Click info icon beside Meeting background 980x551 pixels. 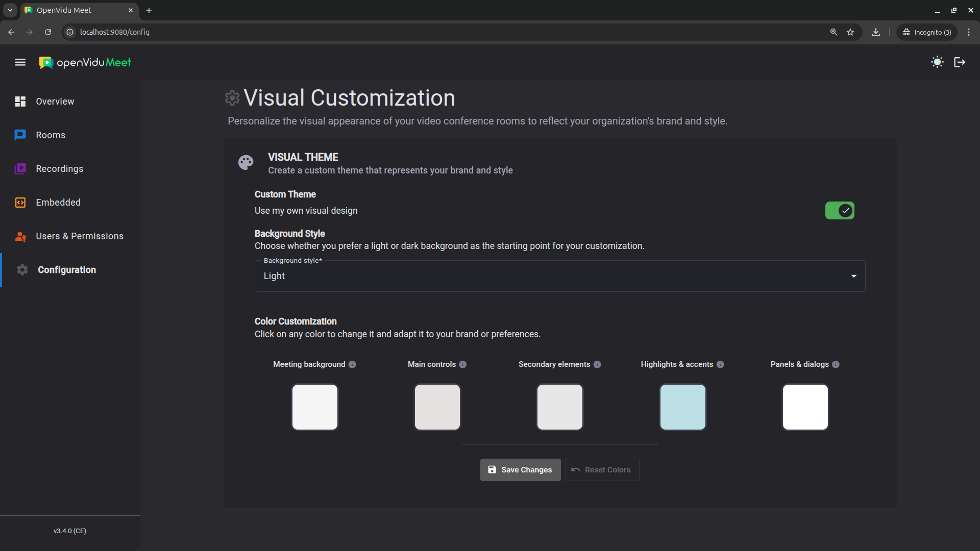tap(352, 364)
